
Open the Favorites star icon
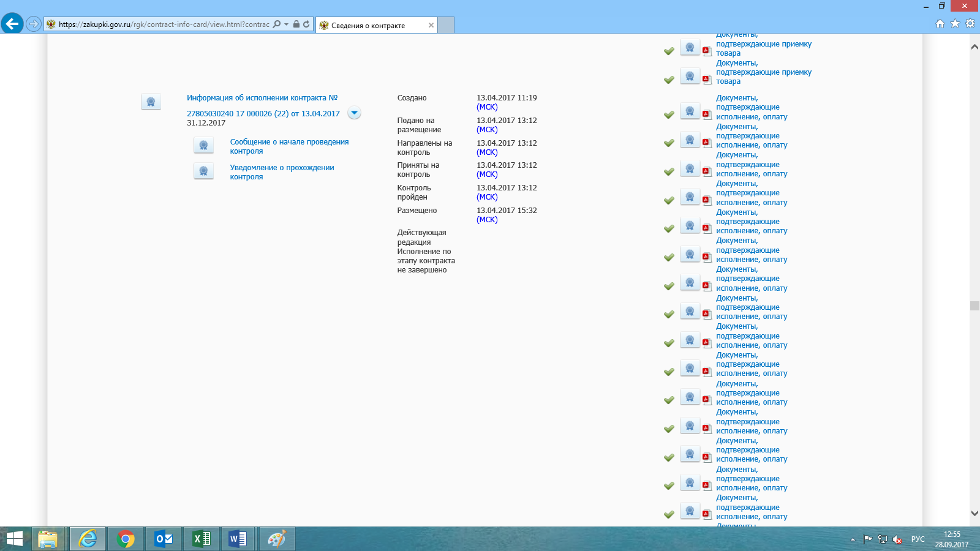click(955, 24)
